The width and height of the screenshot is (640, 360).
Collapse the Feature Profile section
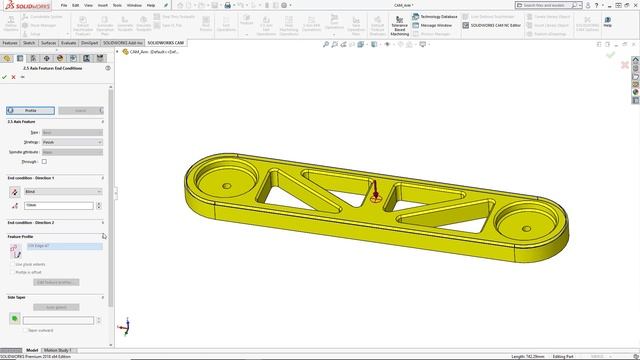(102, 236)
